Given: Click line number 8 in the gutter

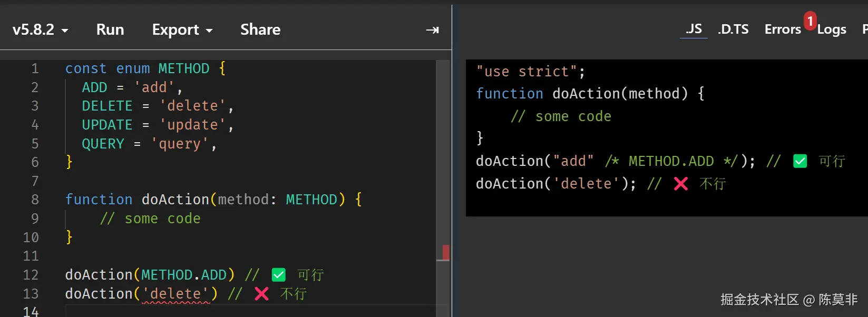Looking at the screenshot, I should (x=35, y=200).
